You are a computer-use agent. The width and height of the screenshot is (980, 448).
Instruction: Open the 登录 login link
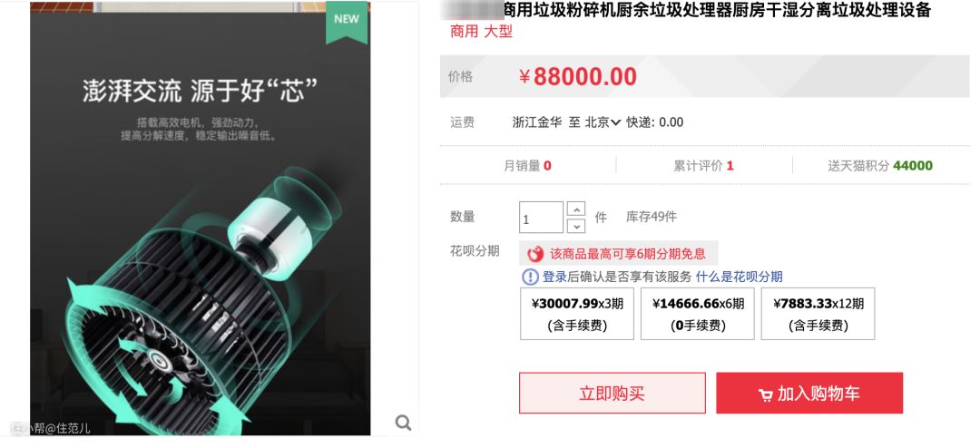(x=554, y=277)
